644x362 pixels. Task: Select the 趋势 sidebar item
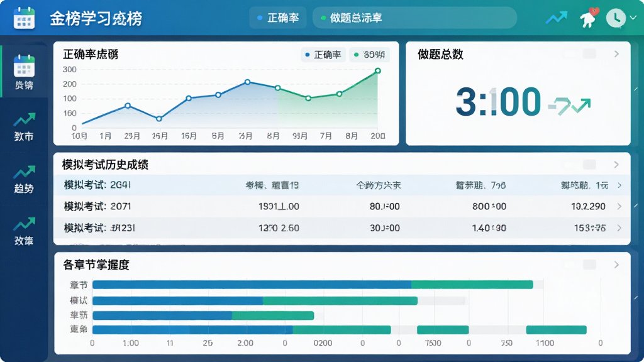pos(24,179)
